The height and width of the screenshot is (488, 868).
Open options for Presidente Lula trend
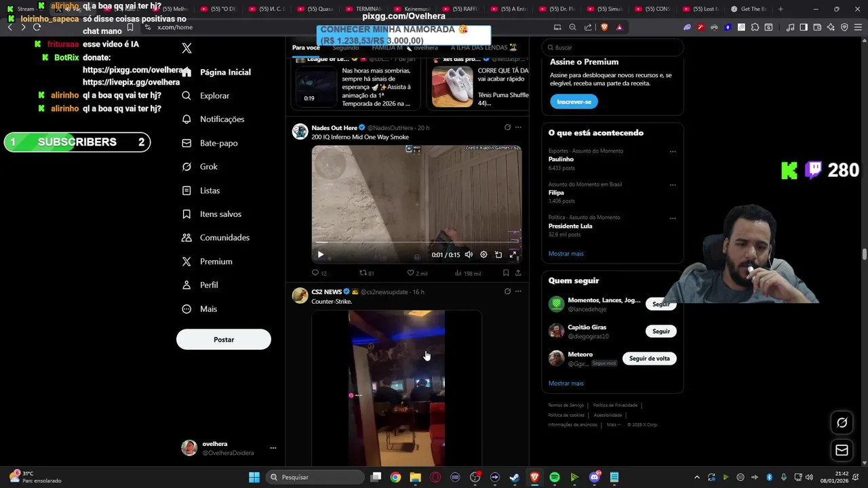tap(673, 218)
